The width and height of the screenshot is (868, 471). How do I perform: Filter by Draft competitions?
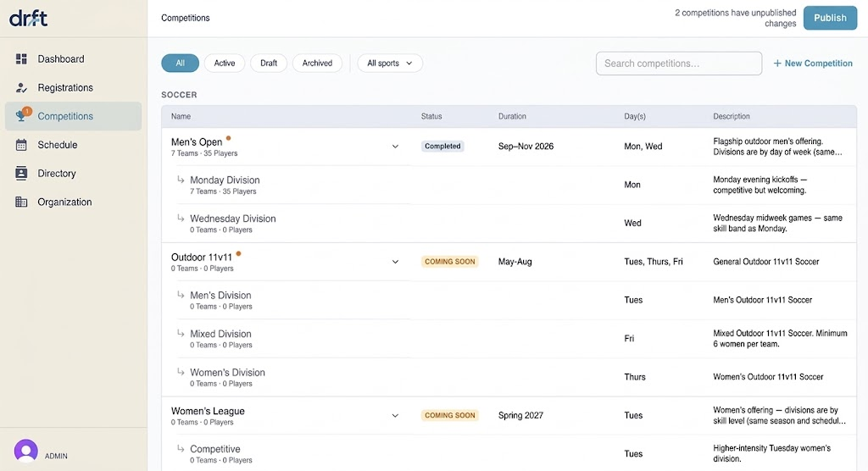[269, 63]
